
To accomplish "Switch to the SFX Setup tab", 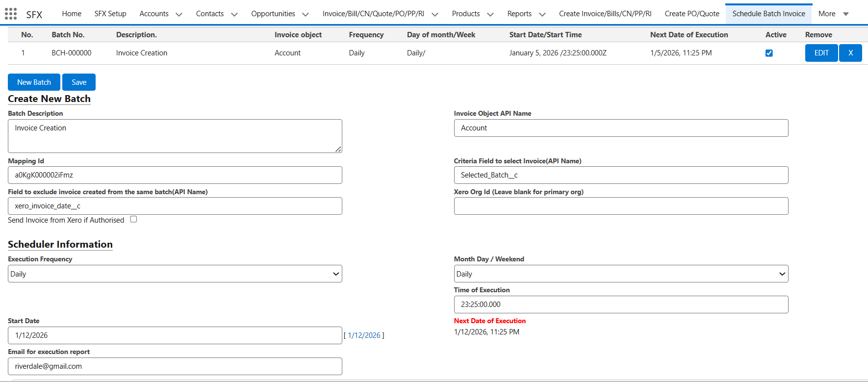I will (x=110, y=14).
